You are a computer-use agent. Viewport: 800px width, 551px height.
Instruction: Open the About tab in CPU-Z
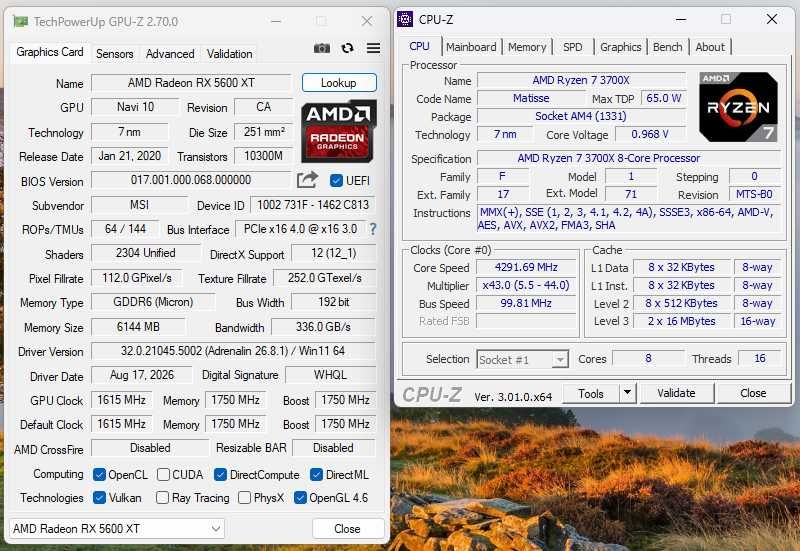[x=710, y=47]
